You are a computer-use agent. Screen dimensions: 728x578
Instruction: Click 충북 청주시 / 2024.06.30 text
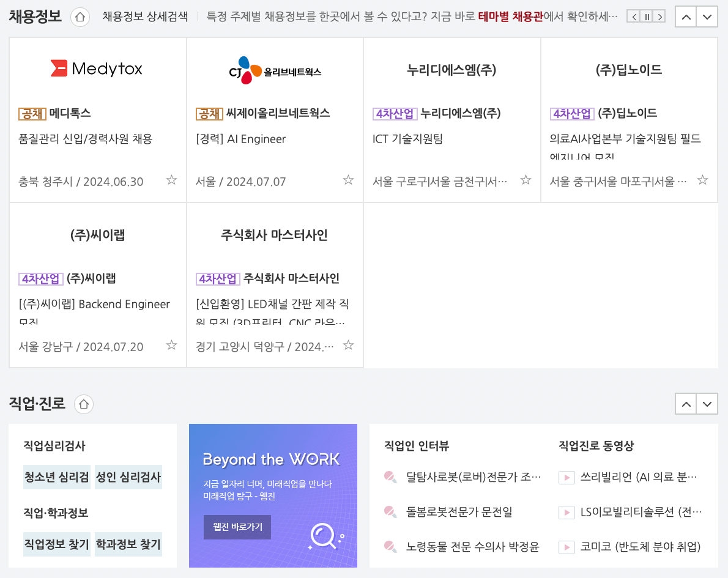tap(81, 182)
